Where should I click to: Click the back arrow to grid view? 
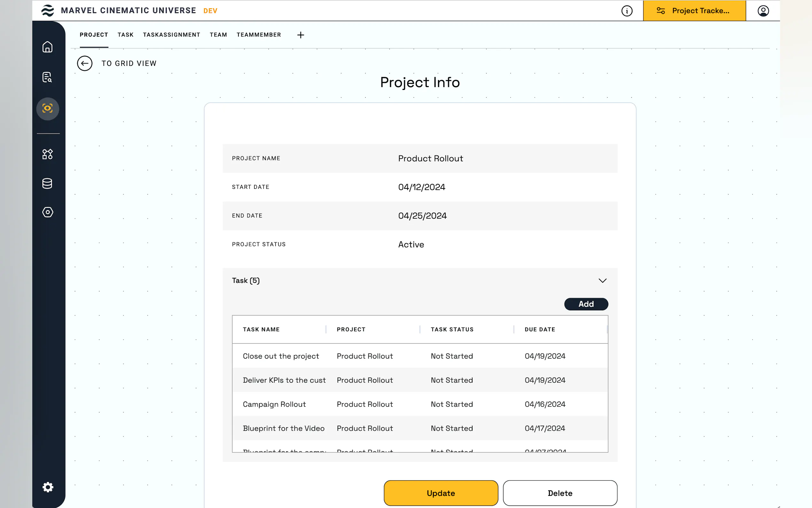click(85, 63)
